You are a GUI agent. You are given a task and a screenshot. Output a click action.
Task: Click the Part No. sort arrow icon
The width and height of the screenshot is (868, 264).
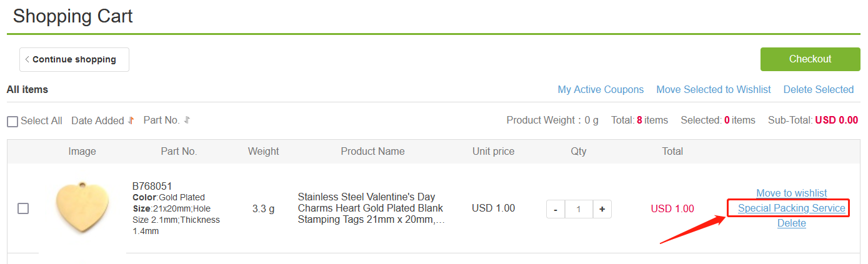click(x=187, y=120)
